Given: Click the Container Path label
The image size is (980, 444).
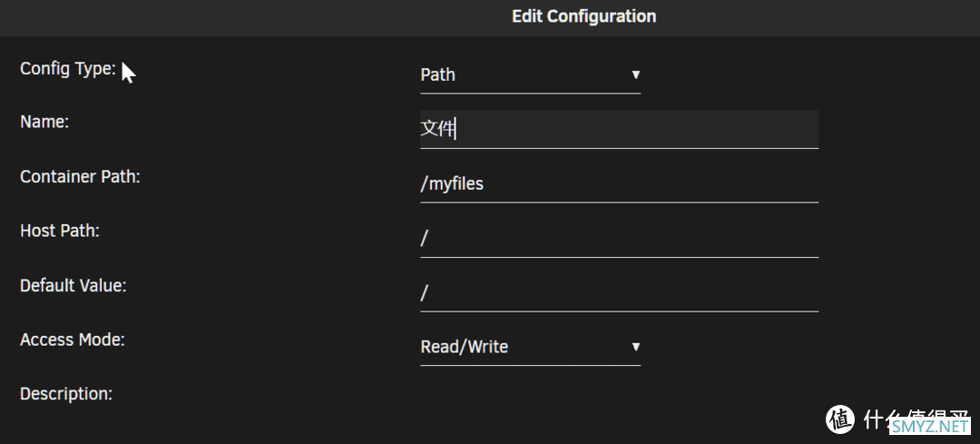Looking at the screenshot, I should (80, 177).
